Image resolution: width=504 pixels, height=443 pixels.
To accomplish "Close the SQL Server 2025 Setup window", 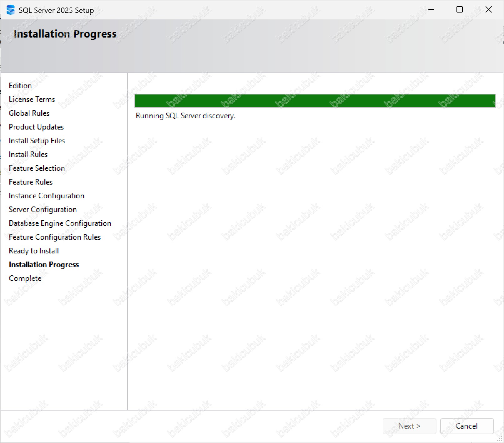I will pyautogui.click(x=488, y=10).
